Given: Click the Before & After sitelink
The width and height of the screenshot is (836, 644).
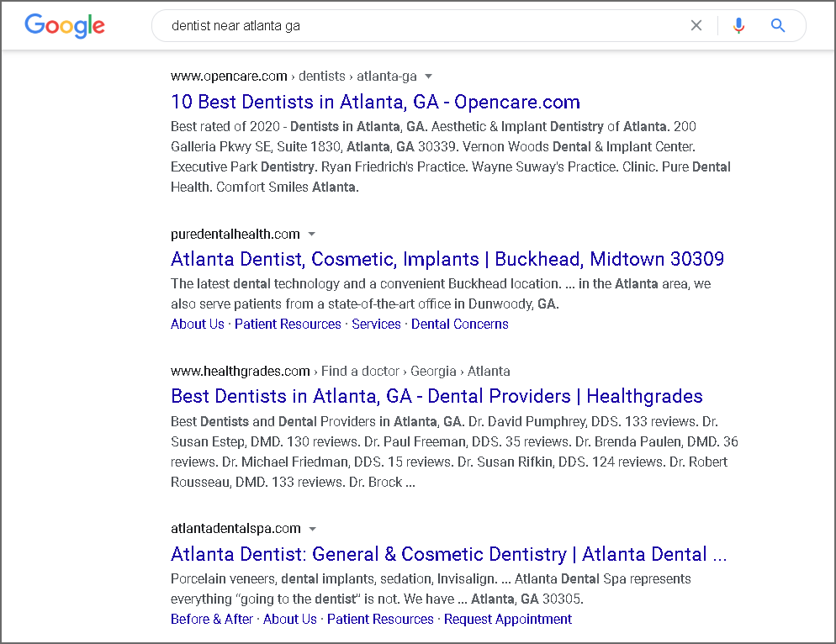Looking at the screenshot, I should pos(212,619).
